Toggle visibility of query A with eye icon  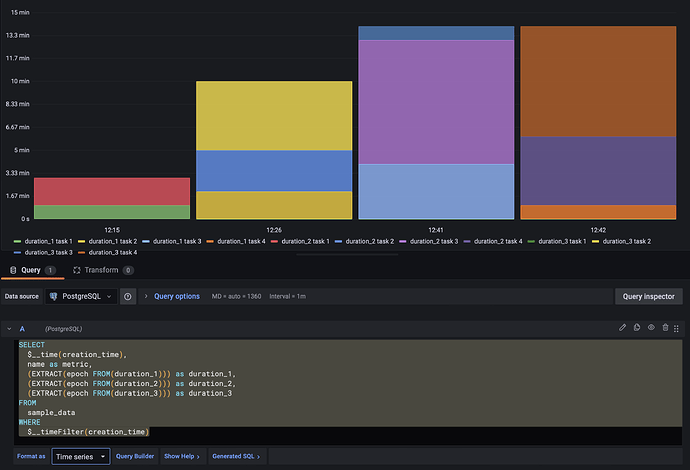pyautogui.click(x=651, y=327)
